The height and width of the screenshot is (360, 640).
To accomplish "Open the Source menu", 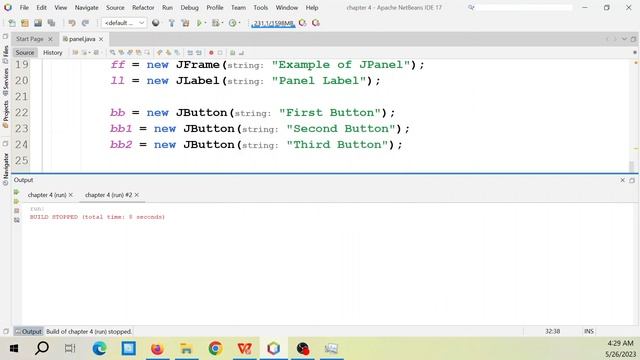I will (115, 8).
